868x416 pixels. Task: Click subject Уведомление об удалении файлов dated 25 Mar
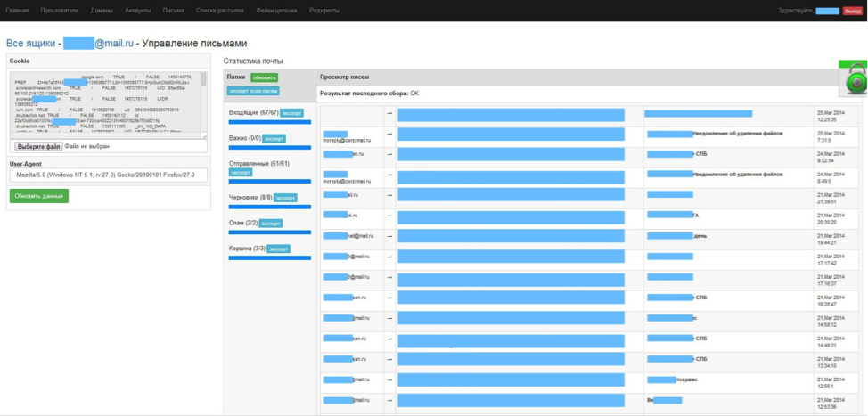(x=737, y=134)
